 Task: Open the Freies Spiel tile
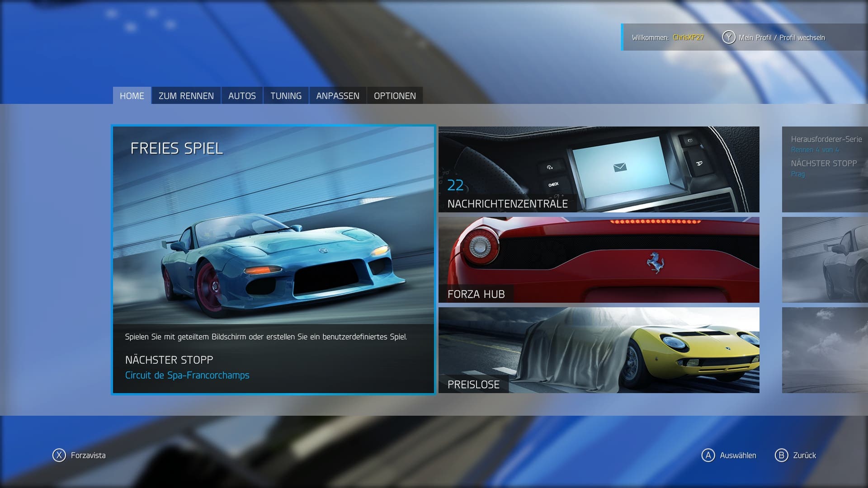(x=273, y=244)
